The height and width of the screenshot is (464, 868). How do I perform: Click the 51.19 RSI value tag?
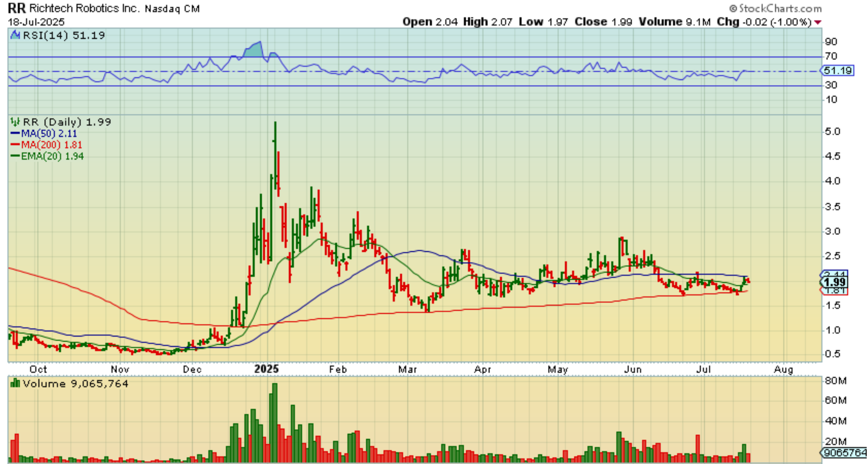pyautogui.click(x=838, y=70)
